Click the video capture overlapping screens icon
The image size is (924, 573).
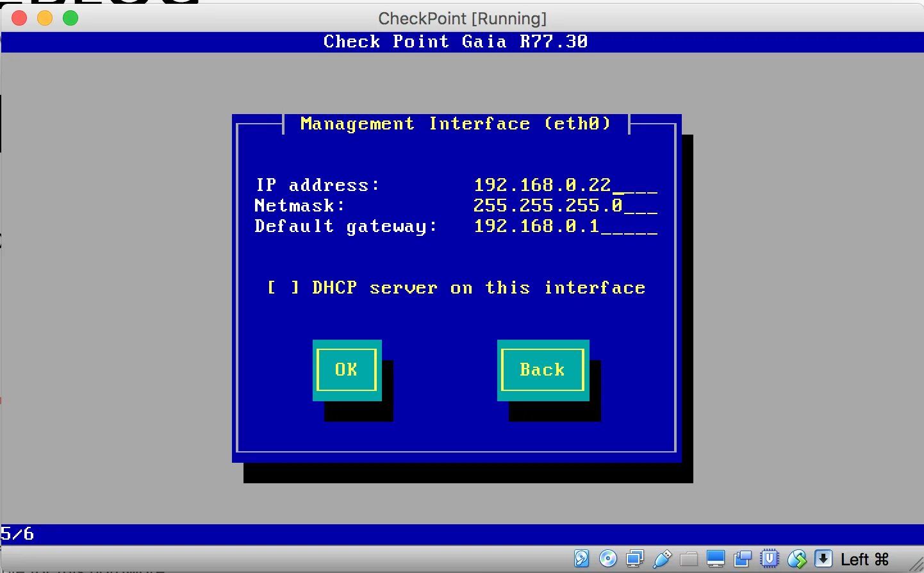point(743,558)
